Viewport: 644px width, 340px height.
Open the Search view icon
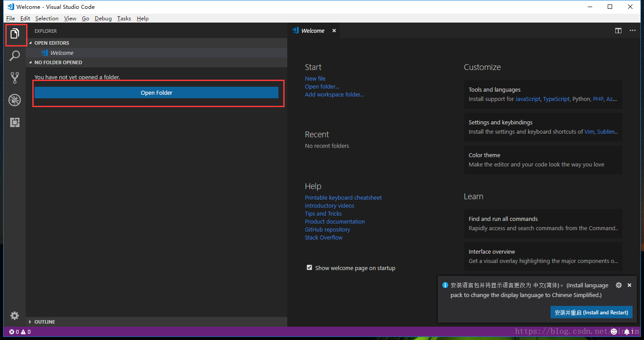click(15, 56)
